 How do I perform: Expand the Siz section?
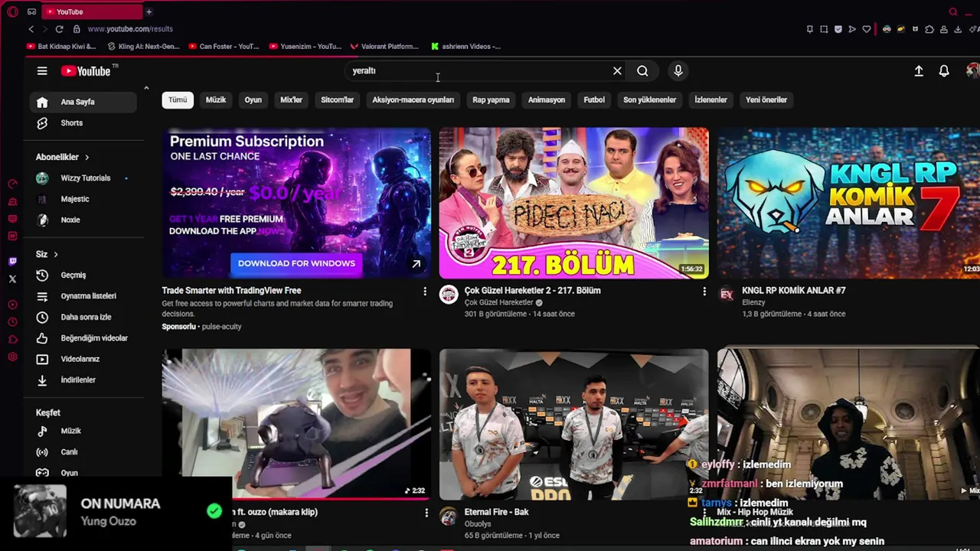(x=47, y=254)
